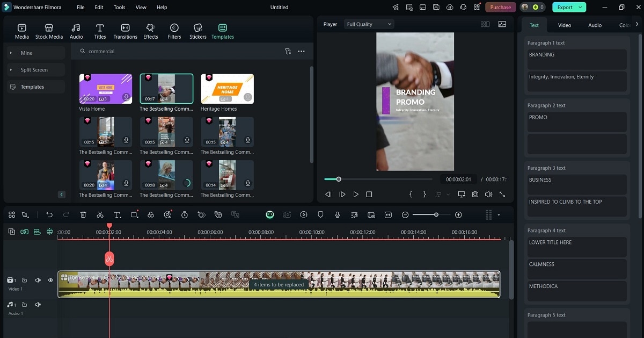
Task: Edit the BRANDING paragraph text field
Action: coord(576,60)
